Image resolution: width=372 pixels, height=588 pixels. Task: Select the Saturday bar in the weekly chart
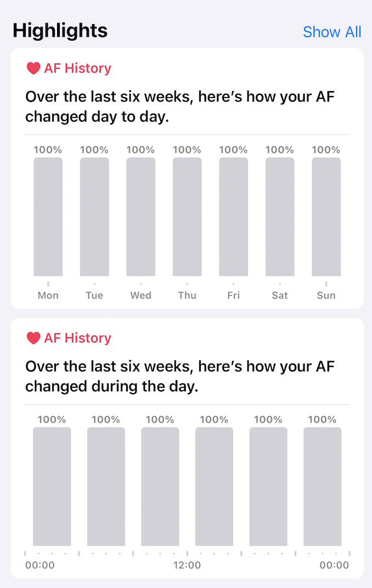click(x=280, y=217)
